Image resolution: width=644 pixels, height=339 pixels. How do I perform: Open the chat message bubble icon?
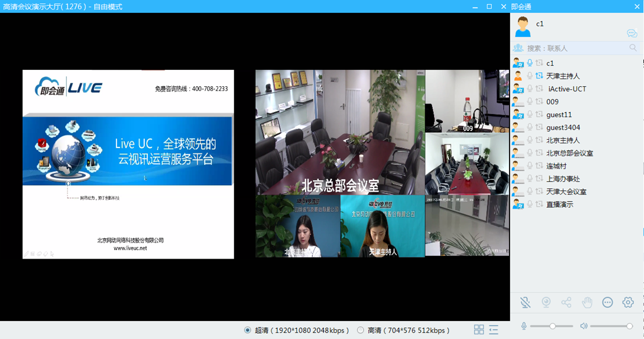632,33
